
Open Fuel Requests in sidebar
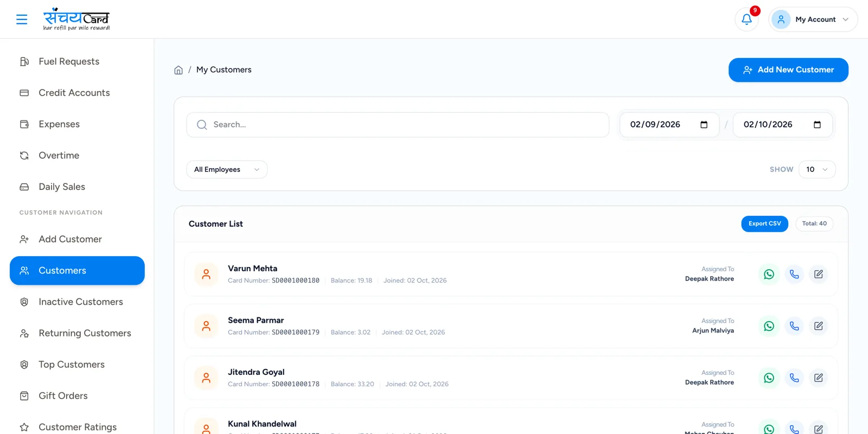click(77, 62)
